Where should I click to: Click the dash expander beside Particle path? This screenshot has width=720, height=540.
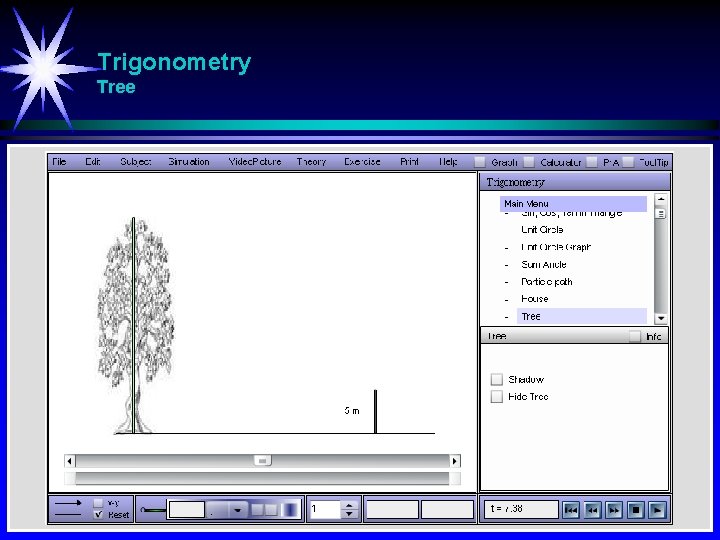506,282
